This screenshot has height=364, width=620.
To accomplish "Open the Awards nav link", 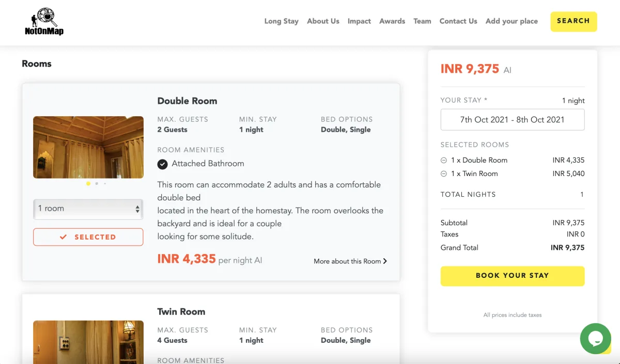I will (392, 21).
